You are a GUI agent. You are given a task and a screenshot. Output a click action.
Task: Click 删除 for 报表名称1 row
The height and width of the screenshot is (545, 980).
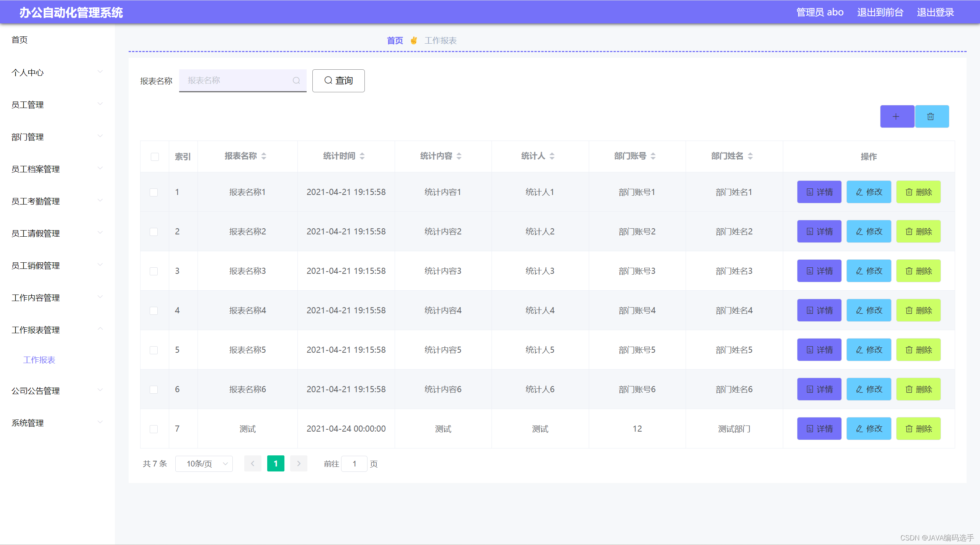tap(918, 192)
